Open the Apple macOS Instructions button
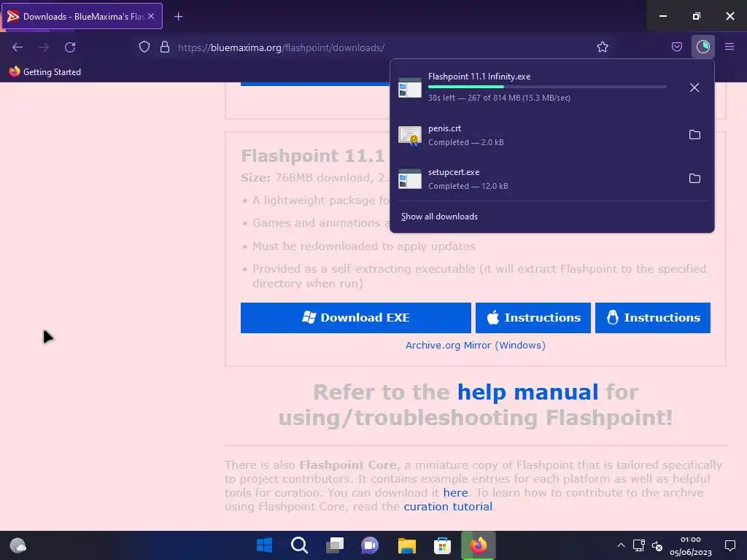Image resolution: width=747 pixels, height=560 pixels. 533,318
